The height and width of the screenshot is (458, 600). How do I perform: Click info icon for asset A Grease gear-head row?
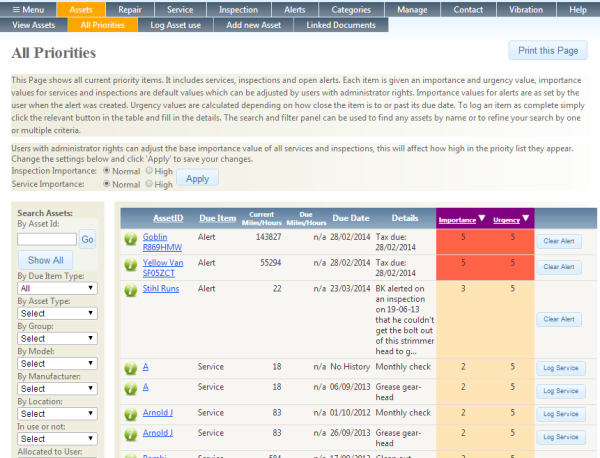(130, 389)
